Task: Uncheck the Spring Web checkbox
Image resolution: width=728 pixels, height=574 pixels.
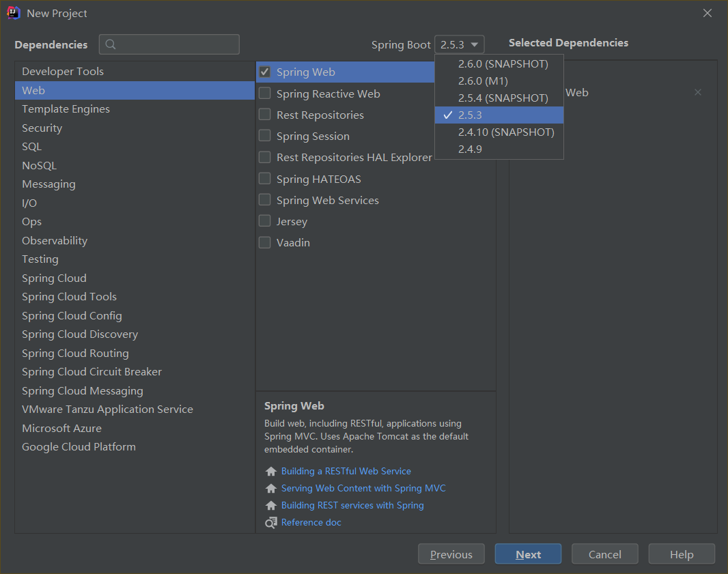Action: [x=265, y=72]
